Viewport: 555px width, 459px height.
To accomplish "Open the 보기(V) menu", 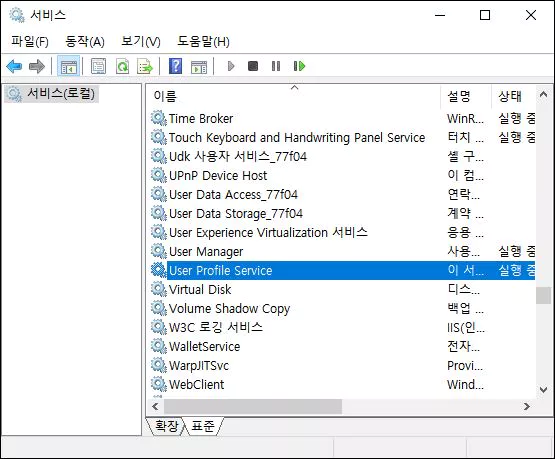I will pos(141,41).
